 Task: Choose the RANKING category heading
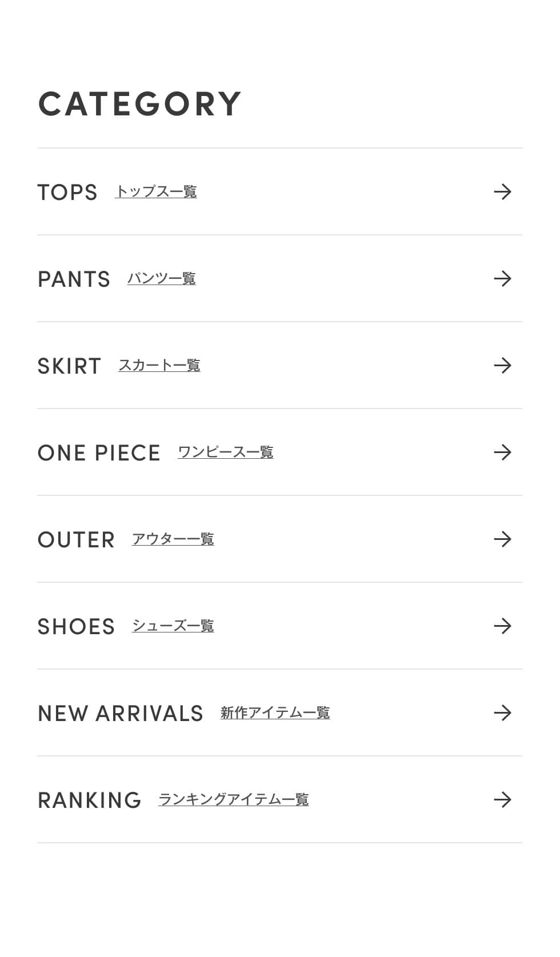coord(89,800)
